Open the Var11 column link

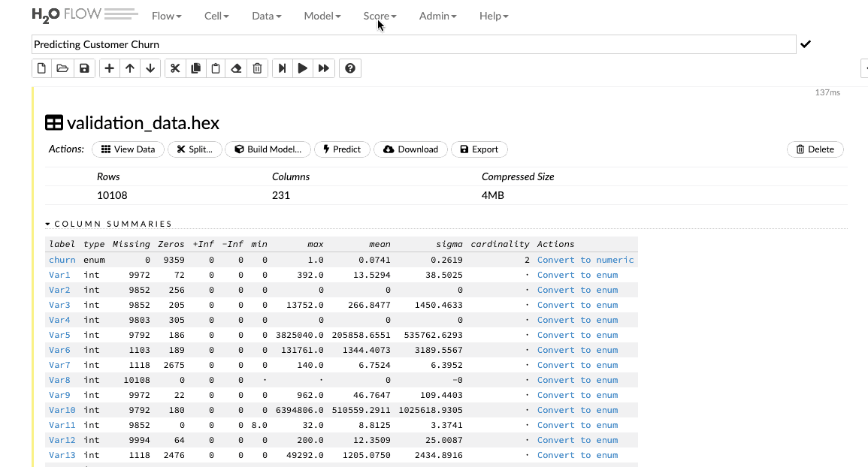coord(62,425)
